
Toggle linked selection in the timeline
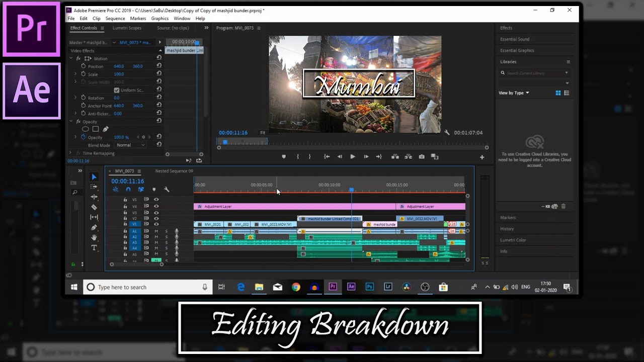point(141,190)
